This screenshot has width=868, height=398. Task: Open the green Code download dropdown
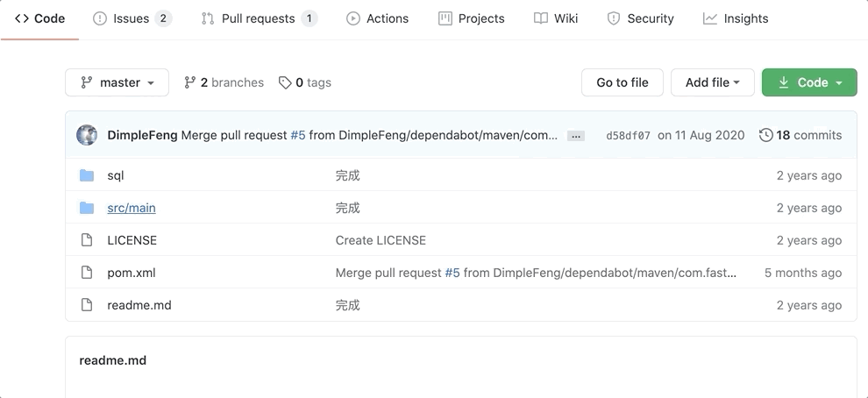pos(809,82)
